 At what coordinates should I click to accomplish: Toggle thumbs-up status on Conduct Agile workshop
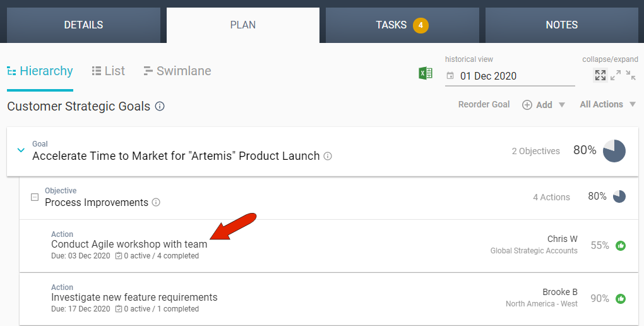pos(621,246)
